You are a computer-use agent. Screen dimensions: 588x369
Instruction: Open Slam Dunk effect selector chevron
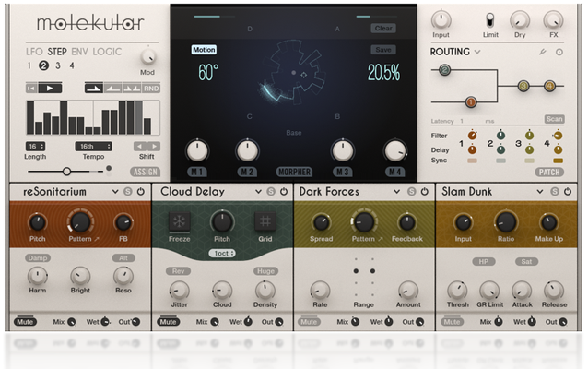(540, 192)
